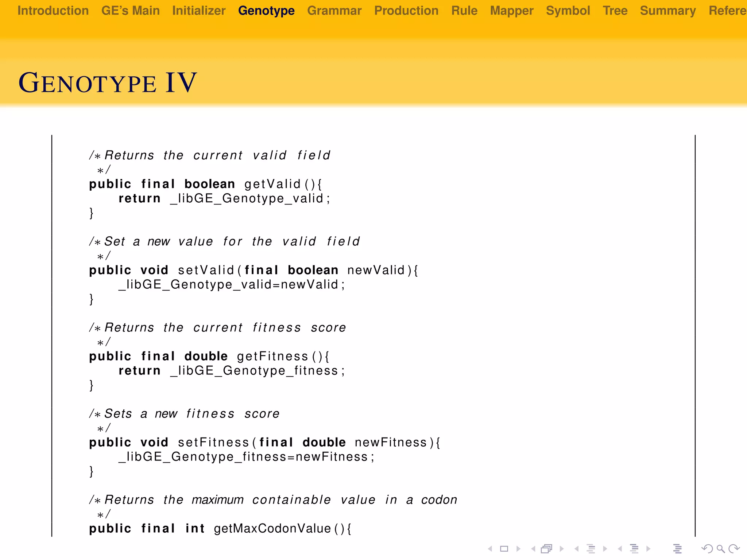Go to next section arrow
This screenshot has height=560, width=747.
[648, 549]
